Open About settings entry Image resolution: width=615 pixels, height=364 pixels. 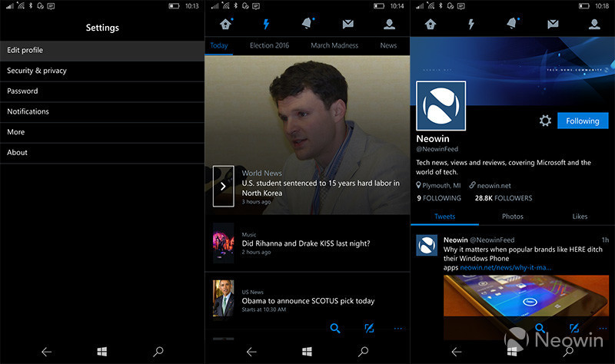pos(102,153)
